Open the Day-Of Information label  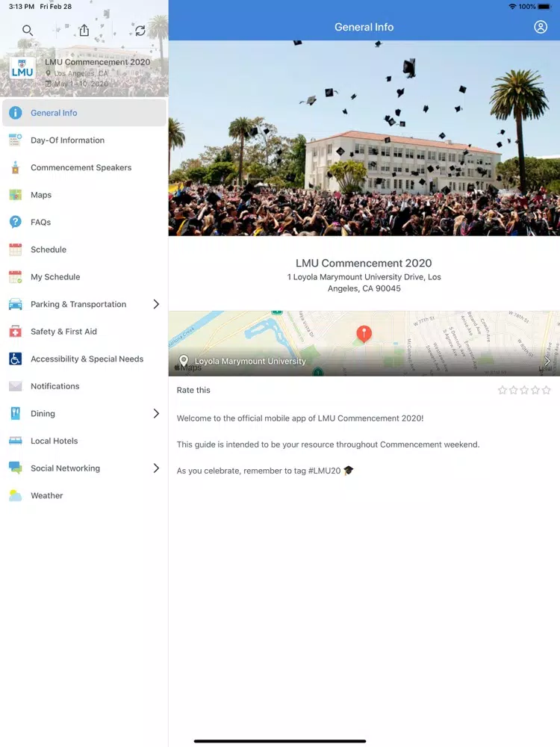pos(68,140)
